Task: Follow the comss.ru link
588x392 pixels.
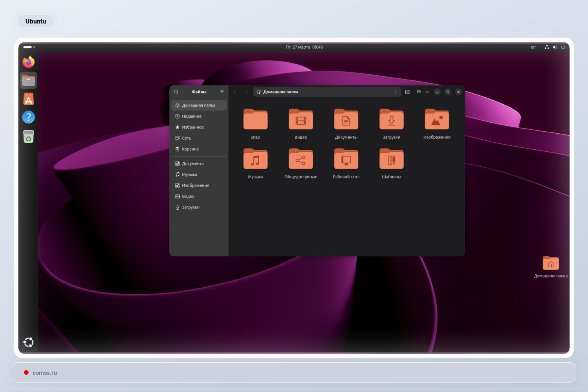Action: tap(45, 372)
